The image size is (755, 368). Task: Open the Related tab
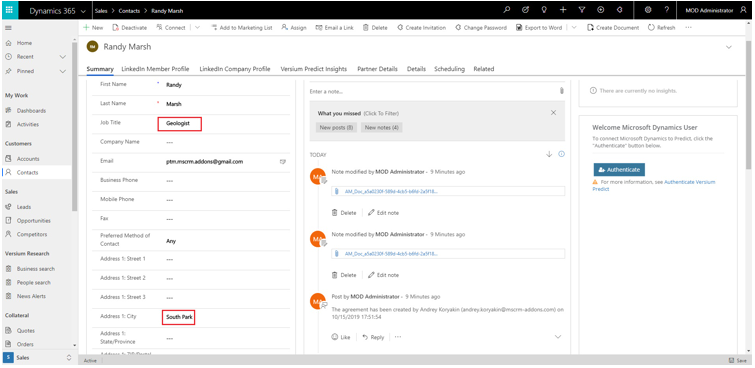484,69
